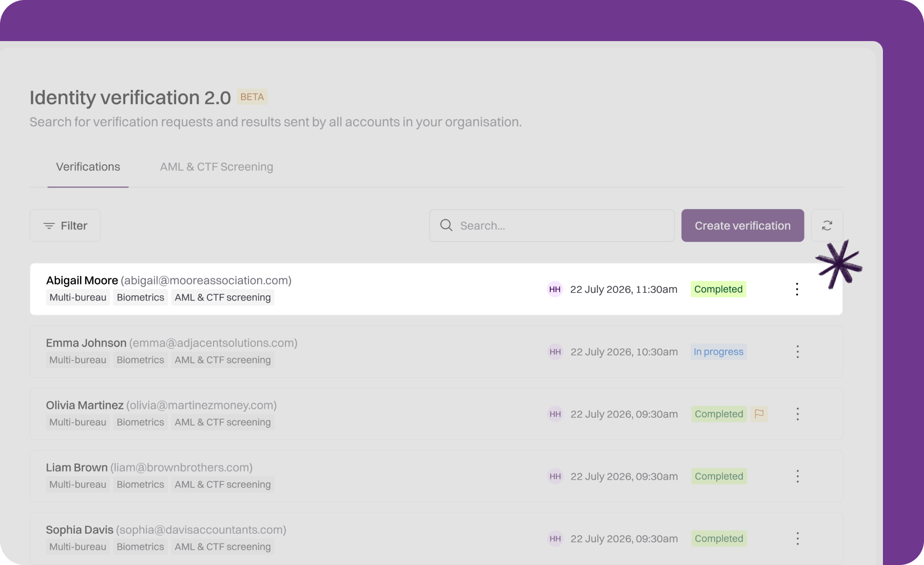Switch to the Verifications tab
Screen dimensions: 924x565
click(88, 167)
